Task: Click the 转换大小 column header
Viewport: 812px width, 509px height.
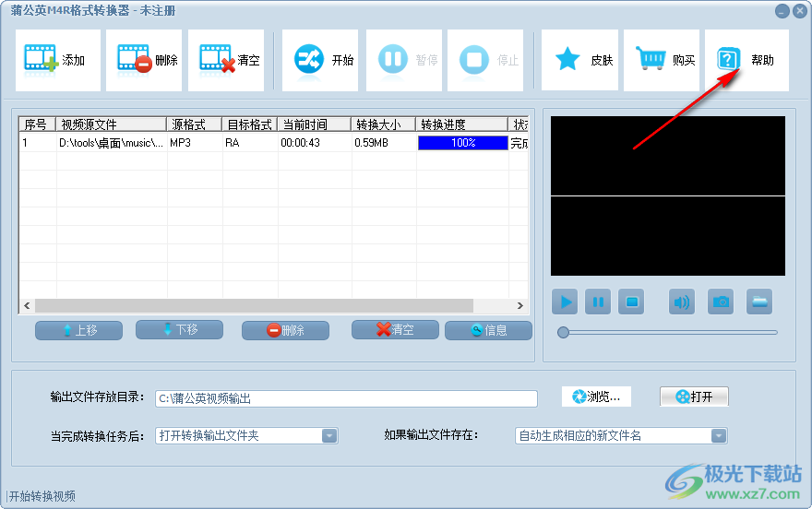Action: pos(384,124)
